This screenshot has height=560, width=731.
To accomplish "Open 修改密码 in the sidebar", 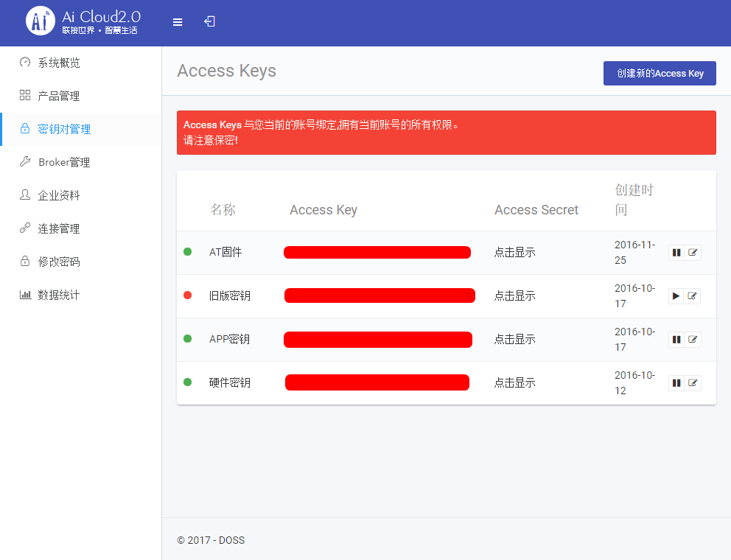I will click(x=80, y=262).
